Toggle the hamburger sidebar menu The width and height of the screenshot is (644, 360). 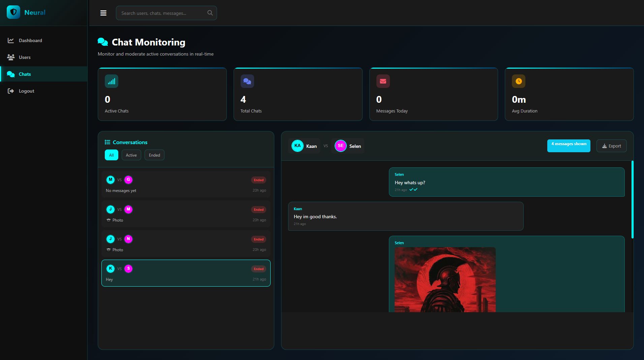(x=103, y=13)
